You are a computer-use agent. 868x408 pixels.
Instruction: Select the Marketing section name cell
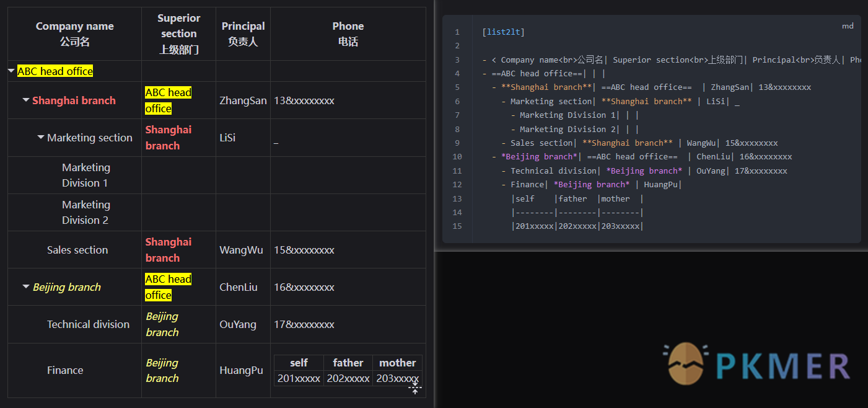tap(90, 138)
